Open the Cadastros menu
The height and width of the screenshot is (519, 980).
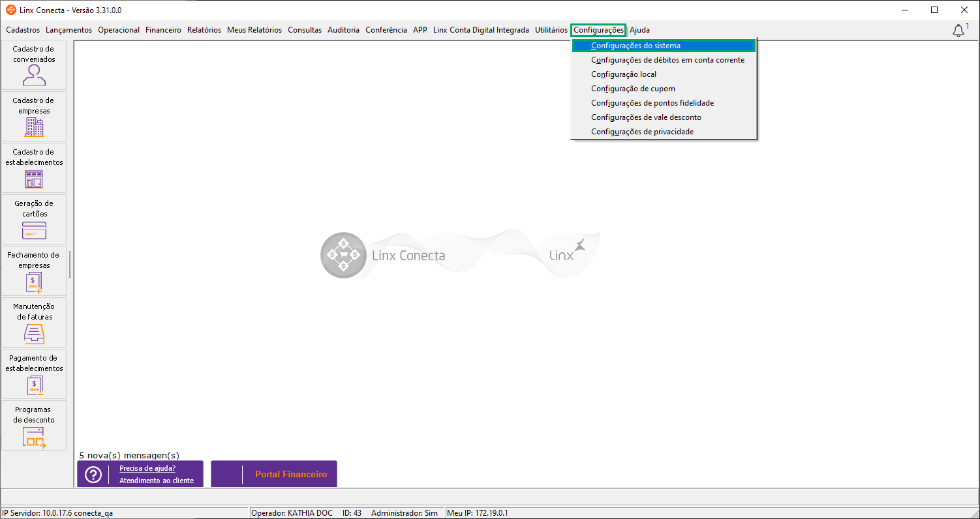pos(23,30)
